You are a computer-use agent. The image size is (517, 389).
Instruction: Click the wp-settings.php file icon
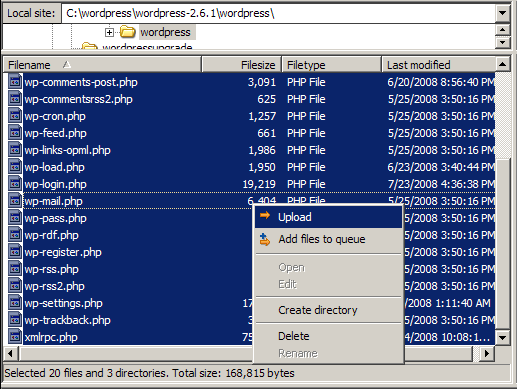pyautogui.click(x=15, y=303)
